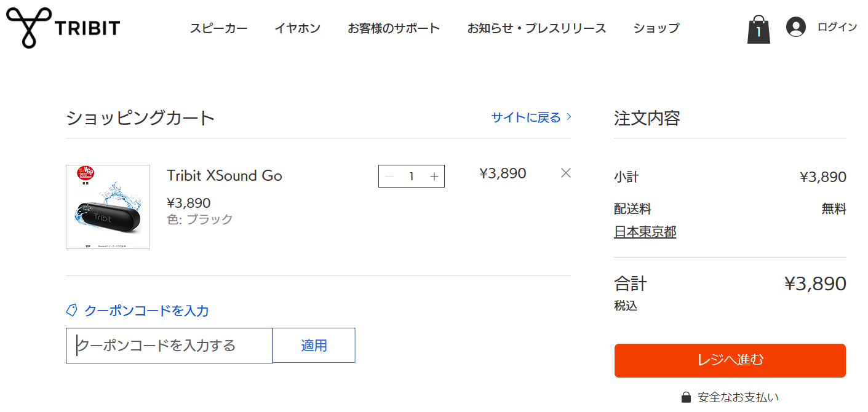The image size is (868, 412).
Task: Open the shopping bag cart icon
Action: click(759, 30)
